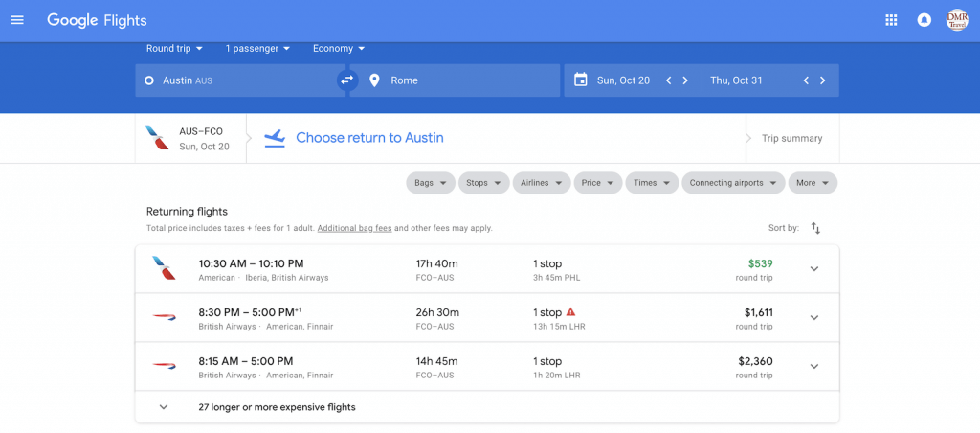
Task: Click the American logo in the AUS–FCO step
Action: pos(157,138)
